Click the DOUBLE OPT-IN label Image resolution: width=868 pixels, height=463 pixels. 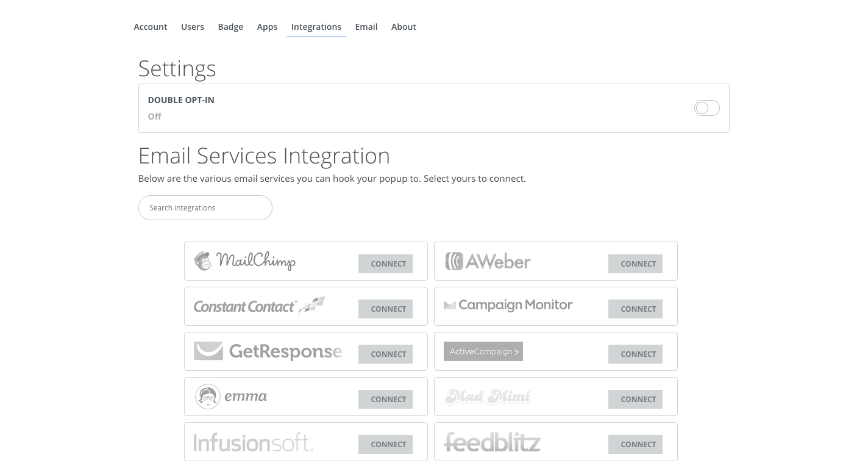click(x=181, y=100)
